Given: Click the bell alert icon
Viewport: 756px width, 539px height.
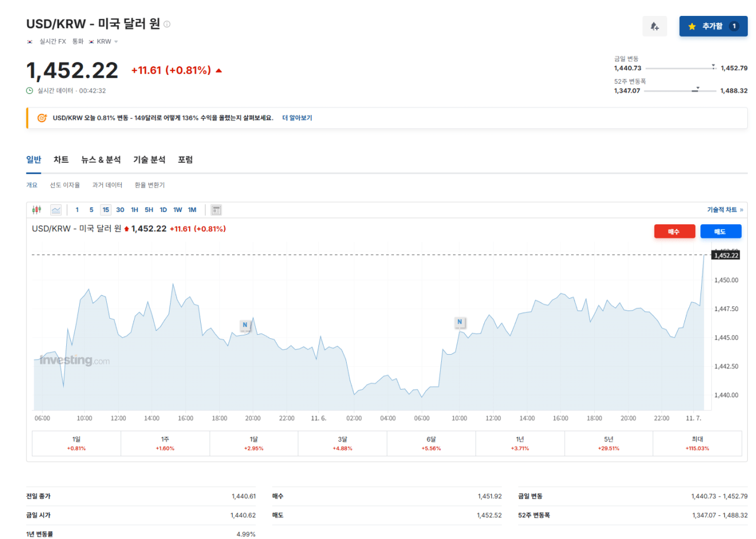Looking at the screenshot, I should (x=654, y=27).
